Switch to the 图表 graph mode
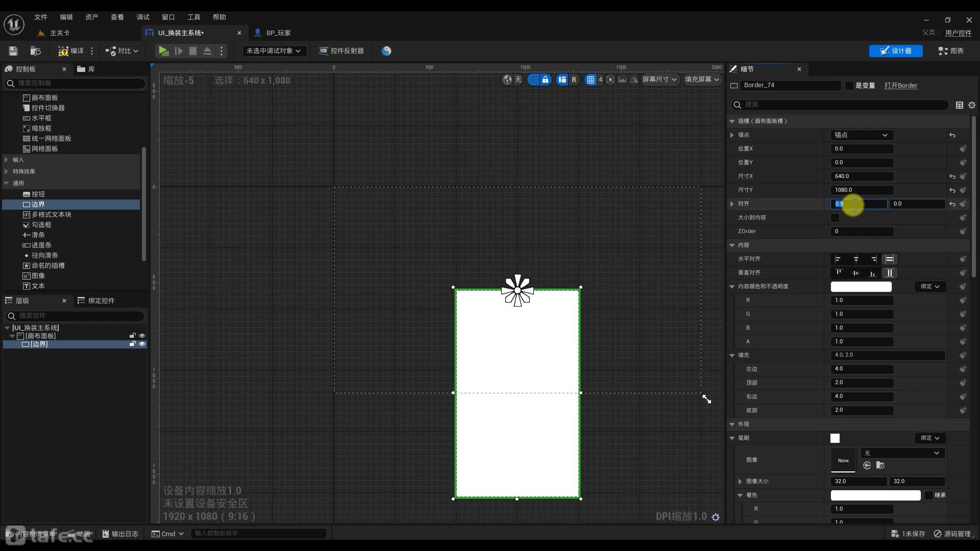The width and height of the screenshot is (980, 551). click(951, 51)
